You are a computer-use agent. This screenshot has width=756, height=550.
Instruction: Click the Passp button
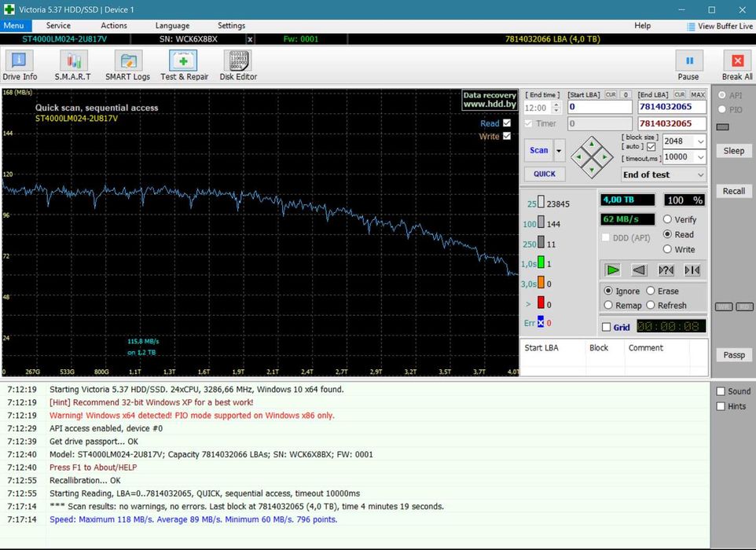pyautogui.click(x=734, y=355)
